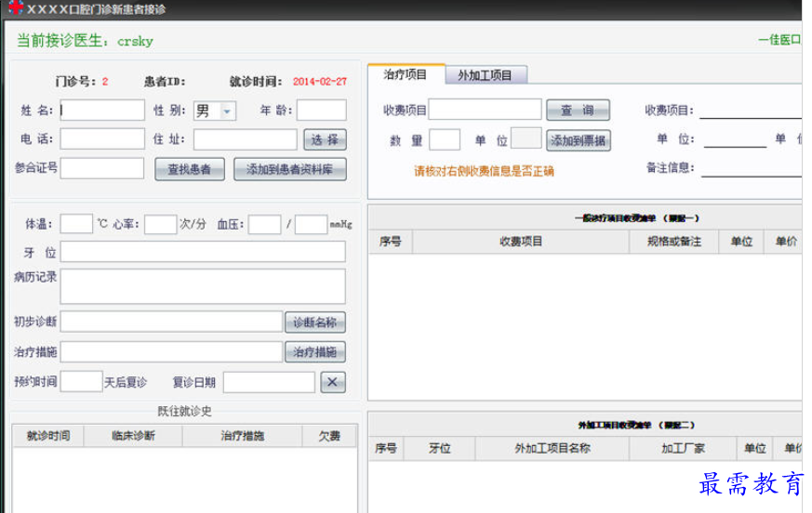Click the 查询 button
Image resolution: width=812 pixels, height=513 pixels.
pyautogui.click(x=578, y=111)
